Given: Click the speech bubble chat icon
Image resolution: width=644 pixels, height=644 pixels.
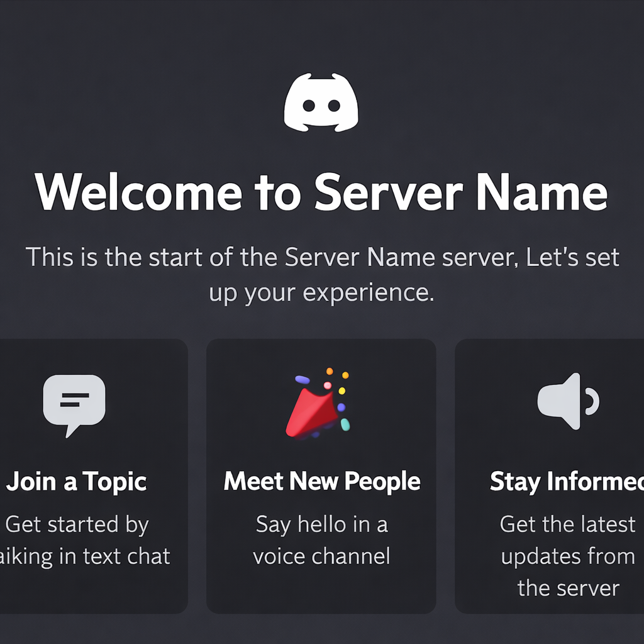Looking at the screenshot, I should click(x=74, y=406).
